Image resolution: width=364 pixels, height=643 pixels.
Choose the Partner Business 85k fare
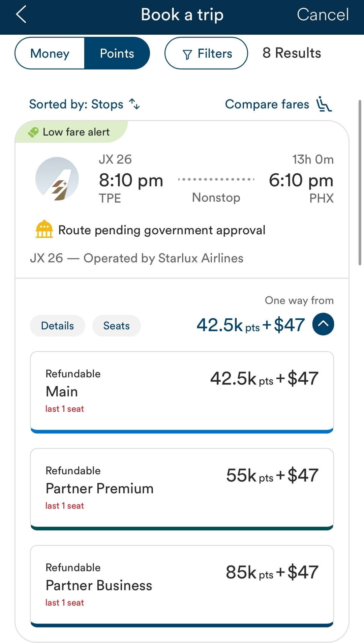tap(182, 585)
